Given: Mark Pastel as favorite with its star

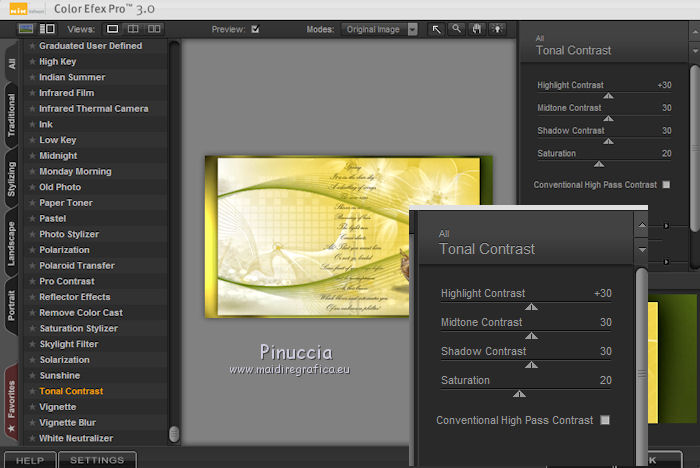Looking at the screenshot, I should click(32, 218).
